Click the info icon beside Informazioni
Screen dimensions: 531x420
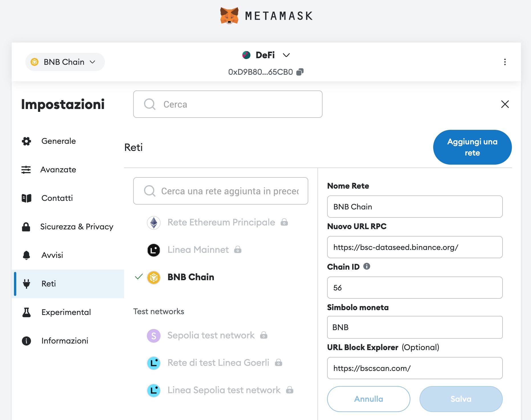[26, 341]
